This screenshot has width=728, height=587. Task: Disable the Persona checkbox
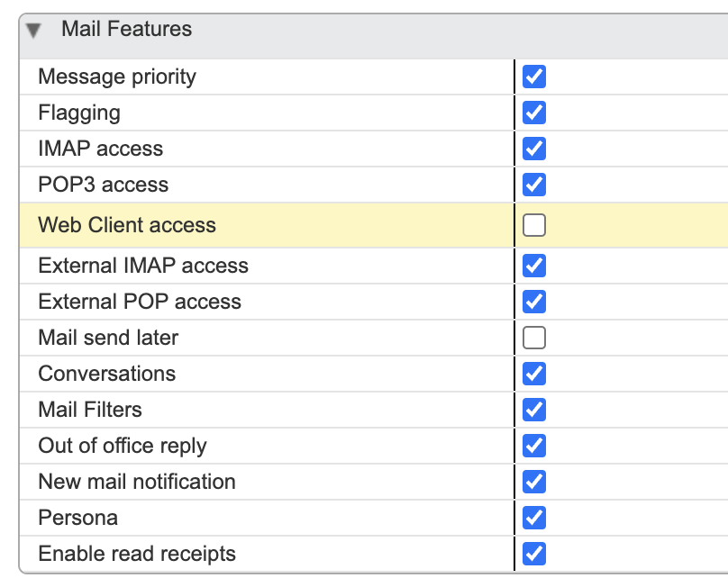click(x=534, y=518)
